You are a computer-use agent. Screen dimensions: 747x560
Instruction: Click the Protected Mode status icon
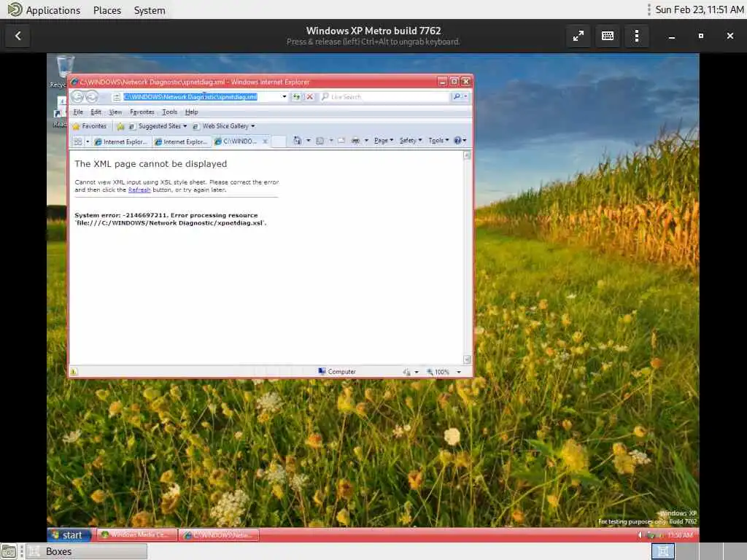[x=406, y=372]
